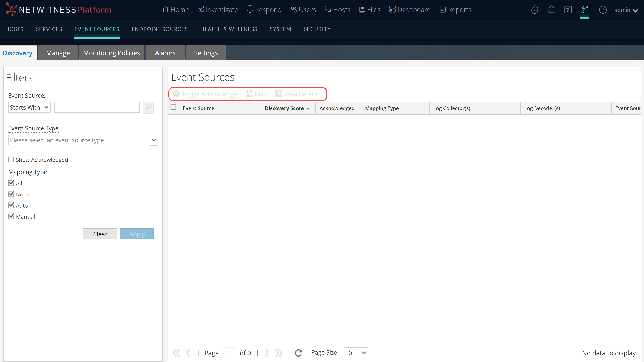This screenshot has width=644, height=362.
Task: Click the stopwatch jobs icon
Action: pyautogui.click(x=534, y=10)
